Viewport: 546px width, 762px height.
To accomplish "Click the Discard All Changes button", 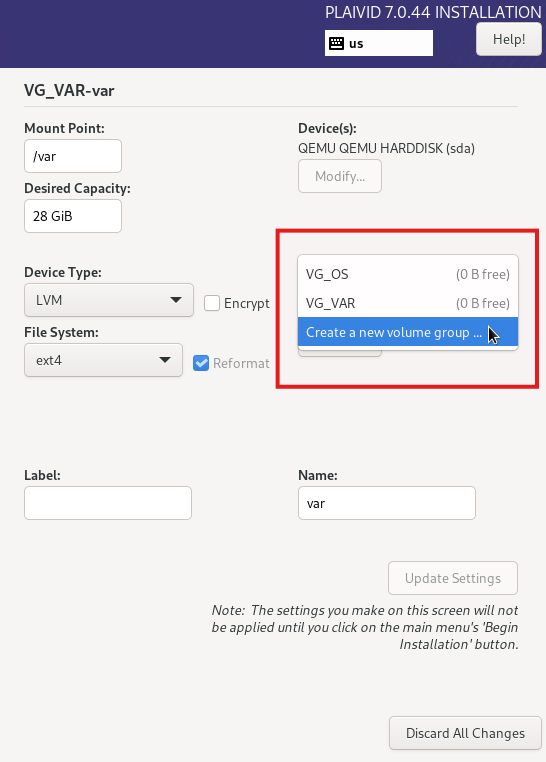I will click(x=465, y=733).
